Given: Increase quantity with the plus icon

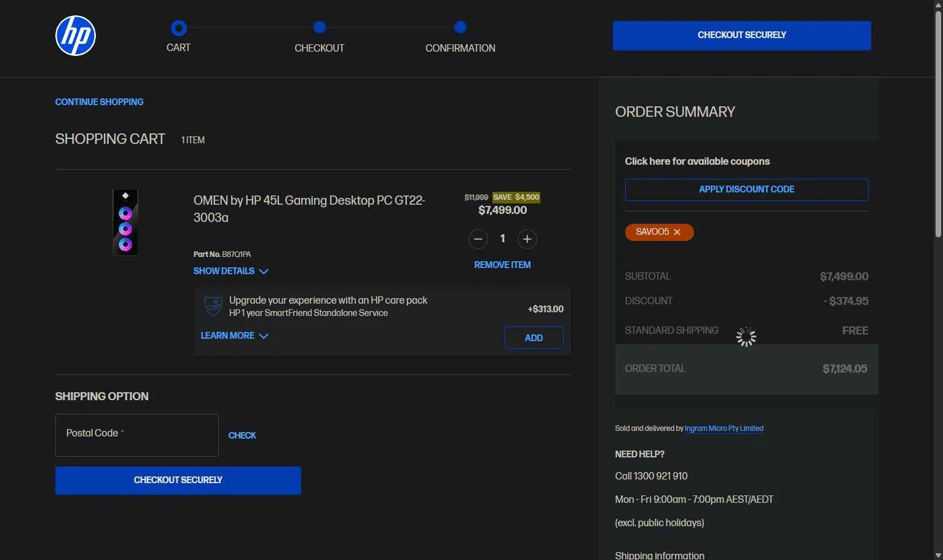Looking at the screenshot, I should click(527, 239).
